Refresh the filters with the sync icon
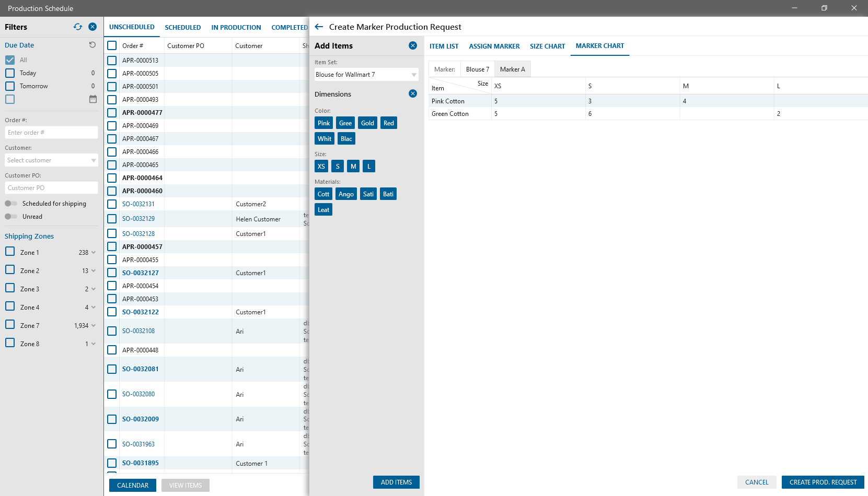Image resolution: width=868 pixels, height=496 pixels. pyautogui.click(x=78, y=27)
